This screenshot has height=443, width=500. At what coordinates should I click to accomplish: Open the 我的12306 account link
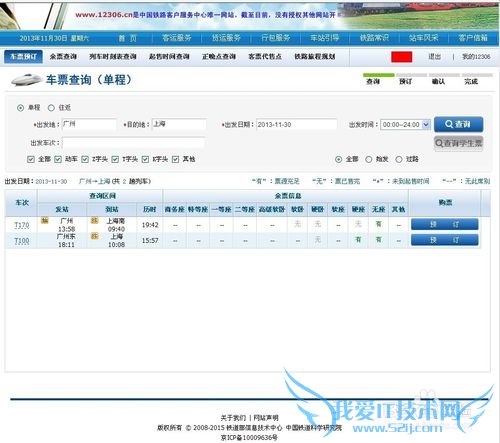tap(476, 57)
